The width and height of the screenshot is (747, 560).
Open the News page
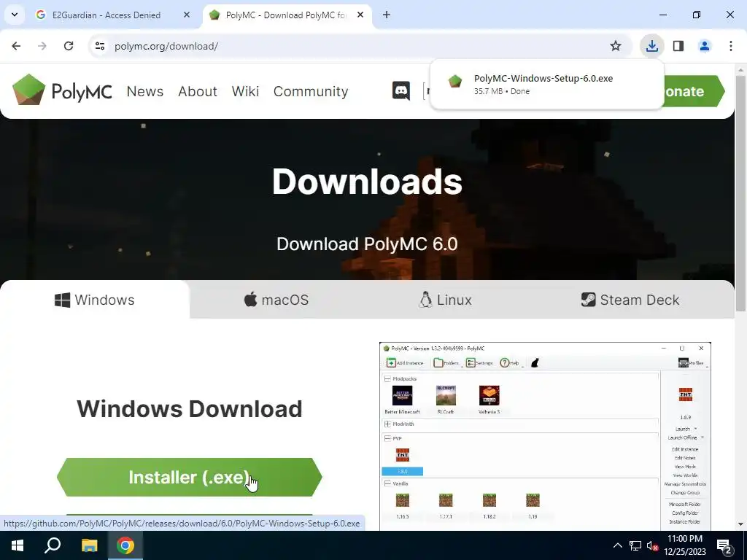pos(145,91)
